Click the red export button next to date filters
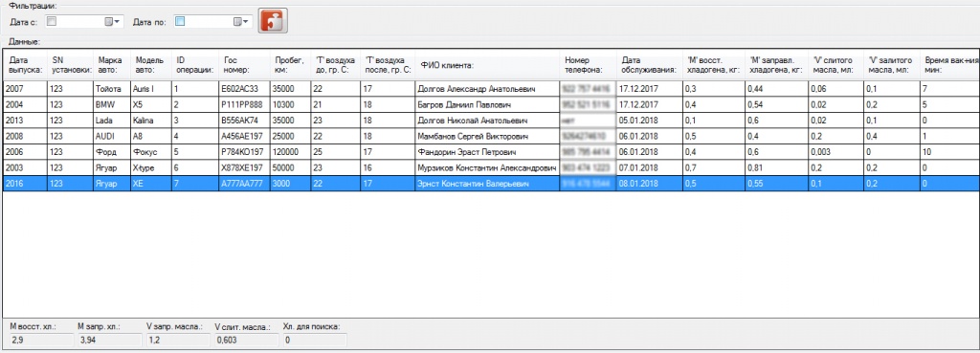 273,21
